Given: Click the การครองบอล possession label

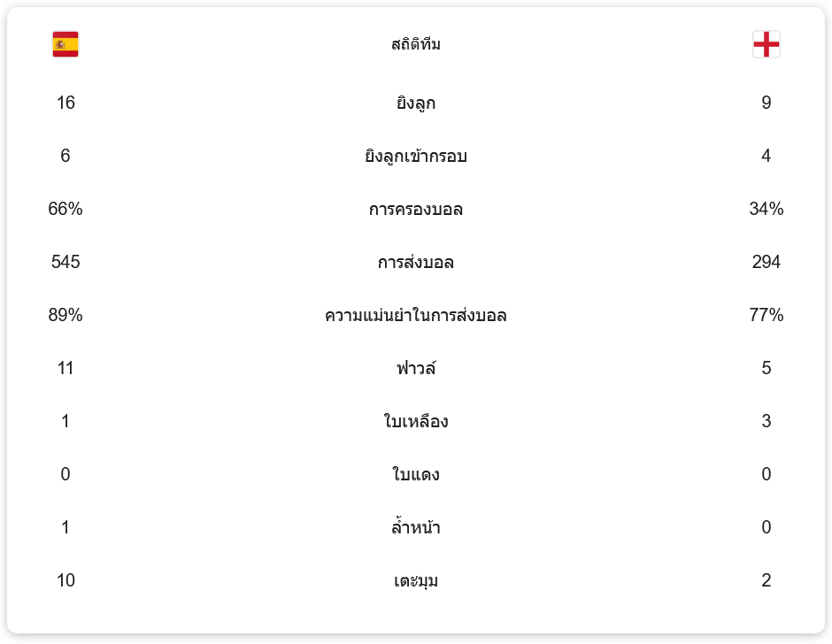Looking at the screenshot, I should pyautogui.click(x=415, y=209).
